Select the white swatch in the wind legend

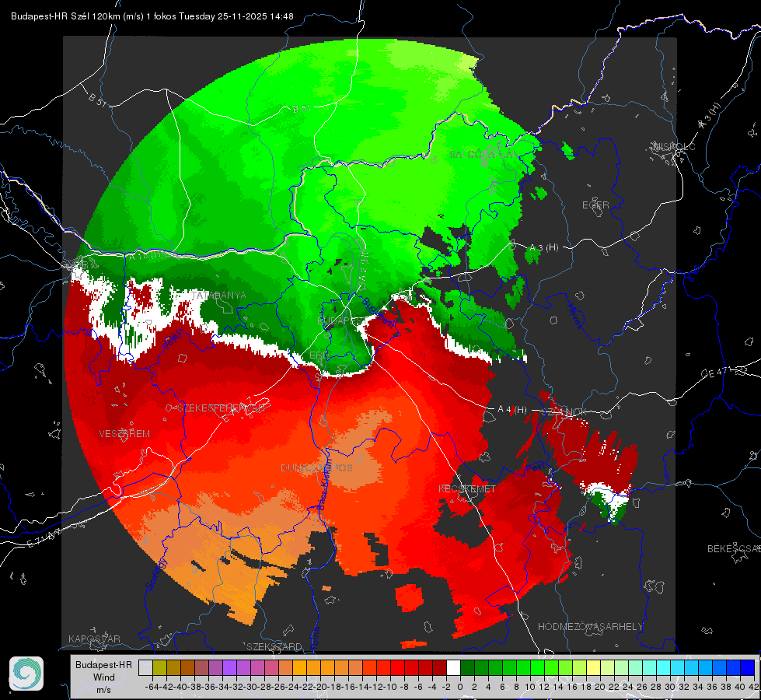click(453, 668)
